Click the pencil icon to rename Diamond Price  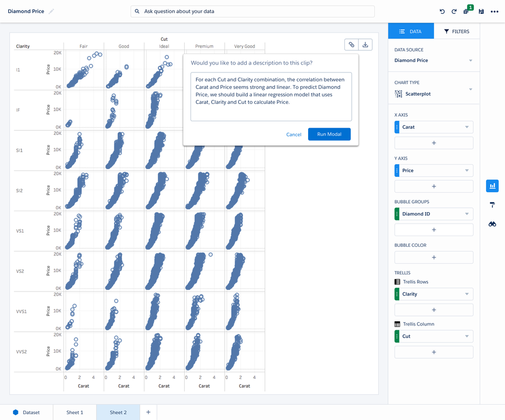point(51,11)
